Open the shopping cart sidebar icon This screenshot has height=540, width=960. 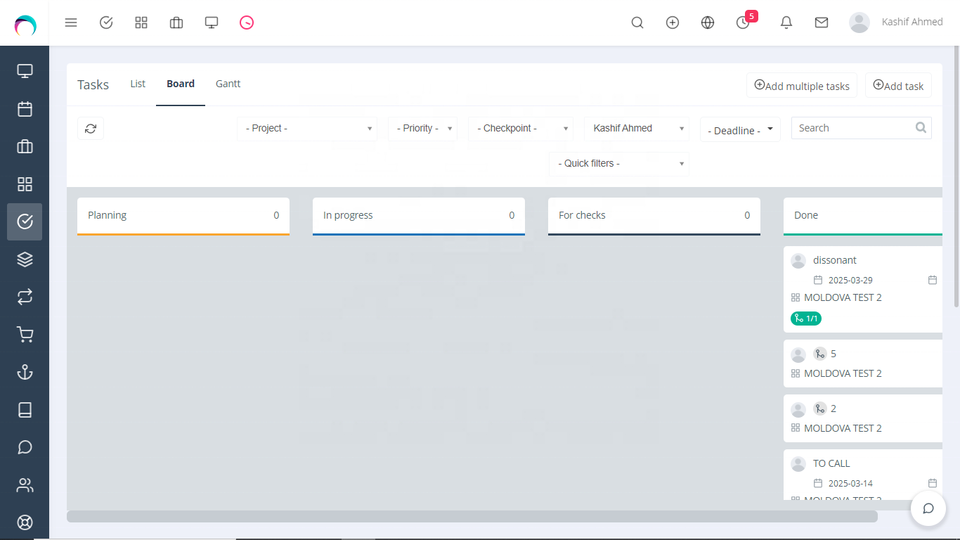(x=25, y=335)
